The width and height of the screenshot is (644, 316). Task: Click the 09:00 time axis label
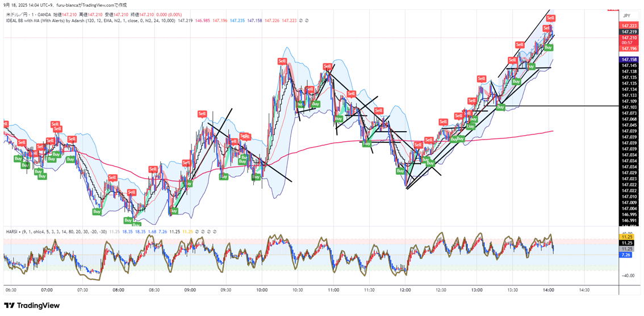point(190,290)
